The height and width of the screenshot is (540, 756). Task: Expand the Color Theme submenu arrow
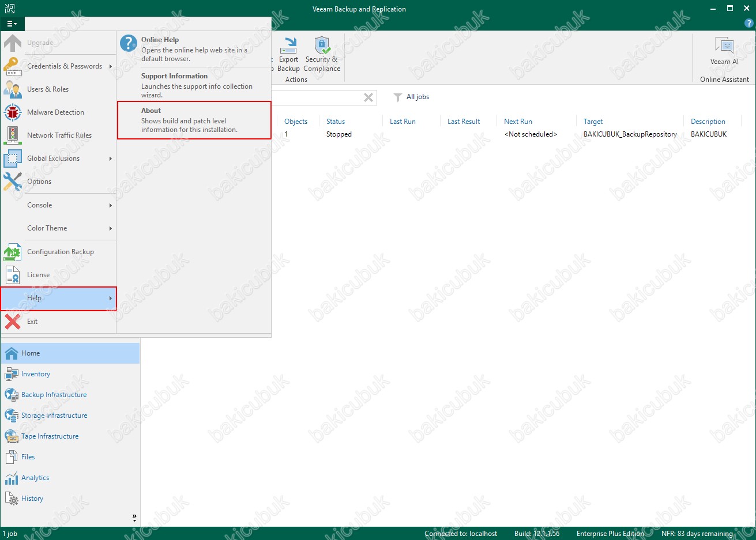[x=110, y=228]
